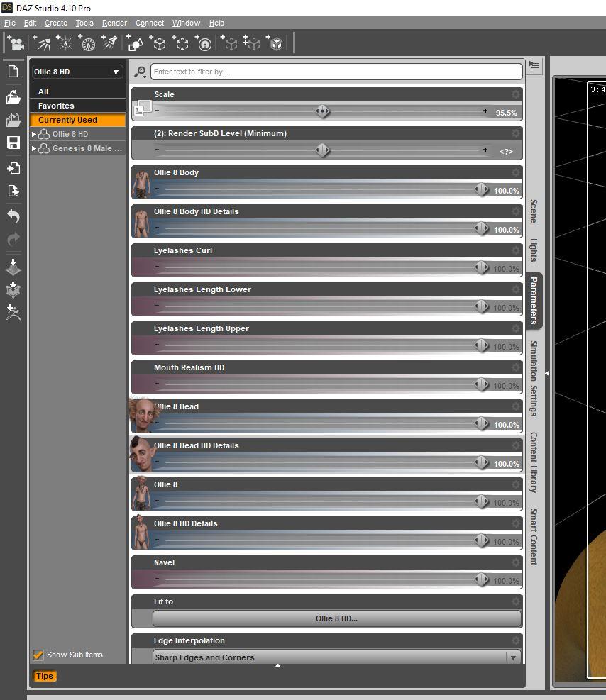
Task: Open gear settings for Scale parameter
Action: (516, 94)
